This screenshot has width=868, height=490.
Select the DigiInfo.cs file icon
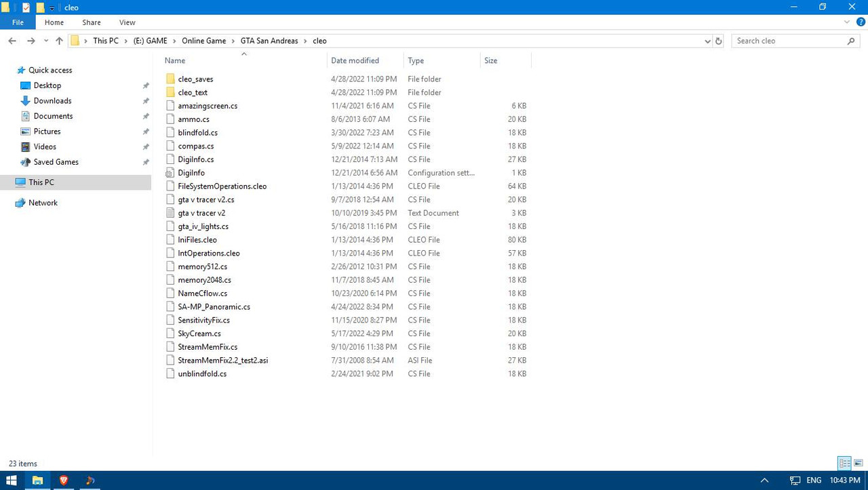[170, 159]
